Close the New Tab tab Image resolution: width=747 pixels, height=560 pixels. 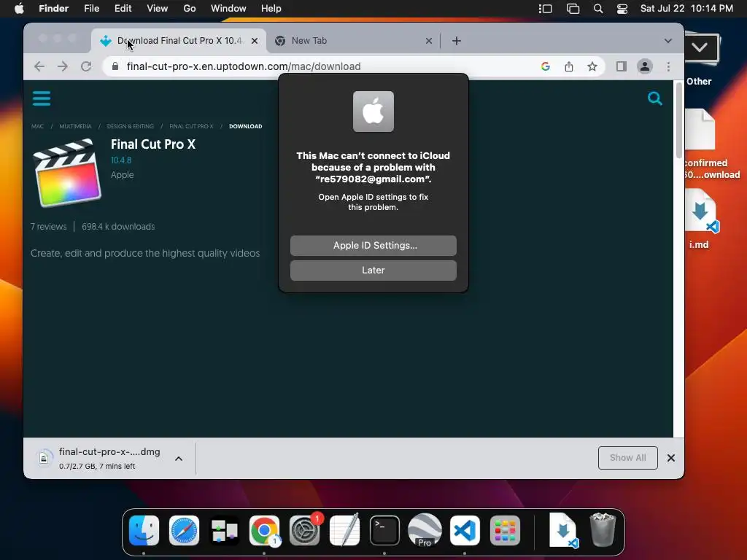point(429,41)
